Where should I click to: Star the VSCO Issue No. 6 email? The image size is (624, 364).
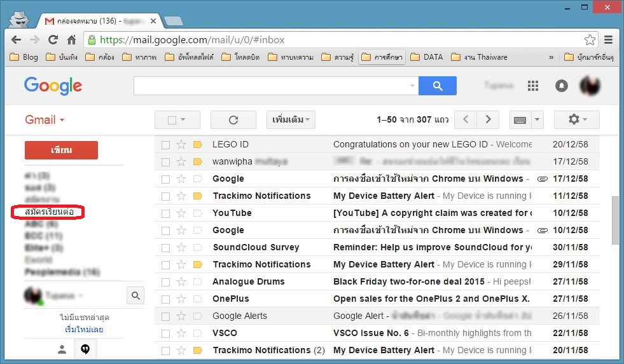coord(181,334)
